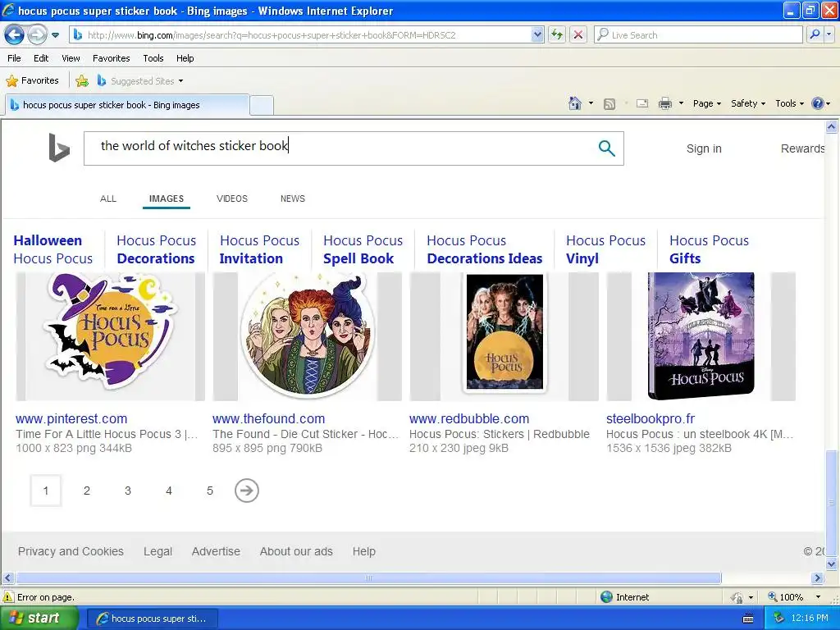Click inside the Live Search box
Screen dimensions: 840x630
[698, 34]
